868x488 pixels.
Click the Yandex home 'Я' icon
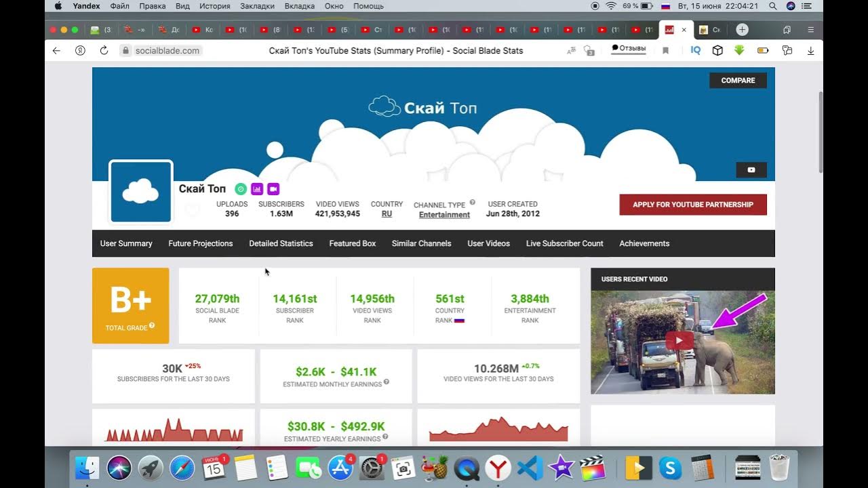point(80,50)
